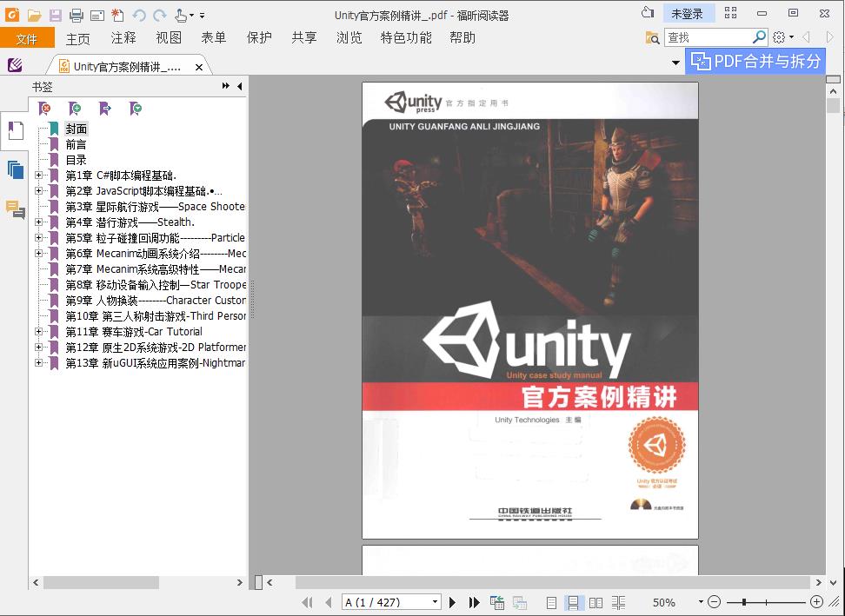Select the 前言 bookmark
Viewport: 845px width, 616px height.
[76, 144]
